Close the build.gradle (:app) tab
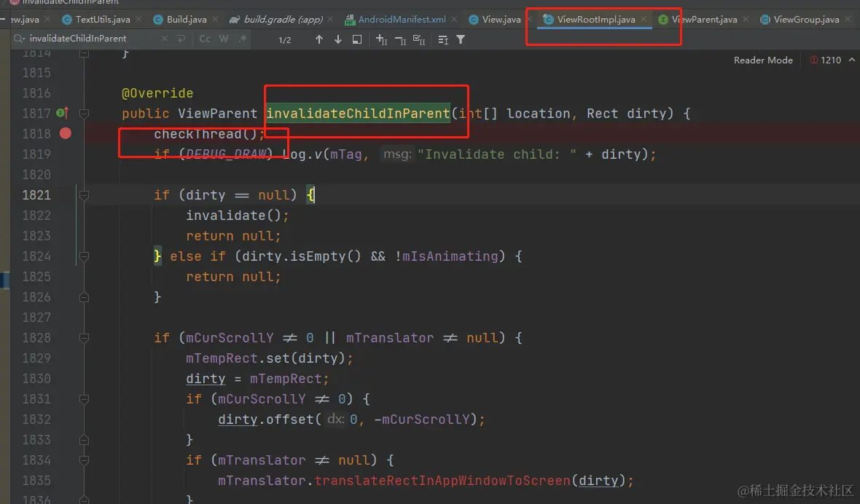Screen dimensions: 860x504 329,19
